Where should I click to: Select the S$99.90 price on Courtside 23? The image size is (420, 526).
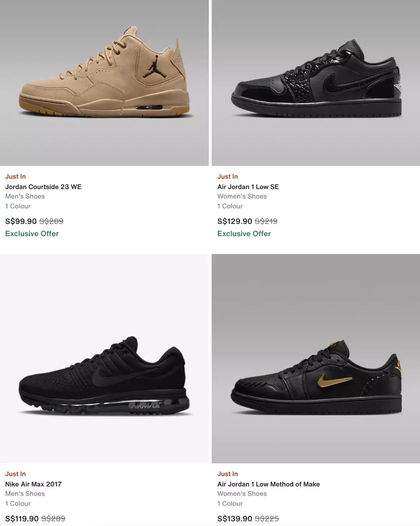(21, 221)
